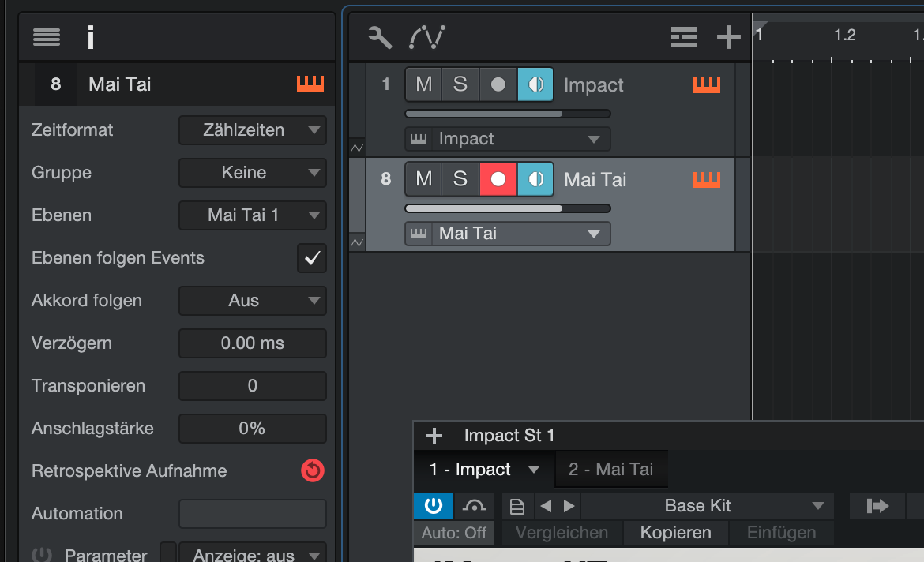Image resolution: width=924 pixels, height=562 pixels.
Task: Click the orange keyboard icon in the inspector header
Action: pos(310,84)
